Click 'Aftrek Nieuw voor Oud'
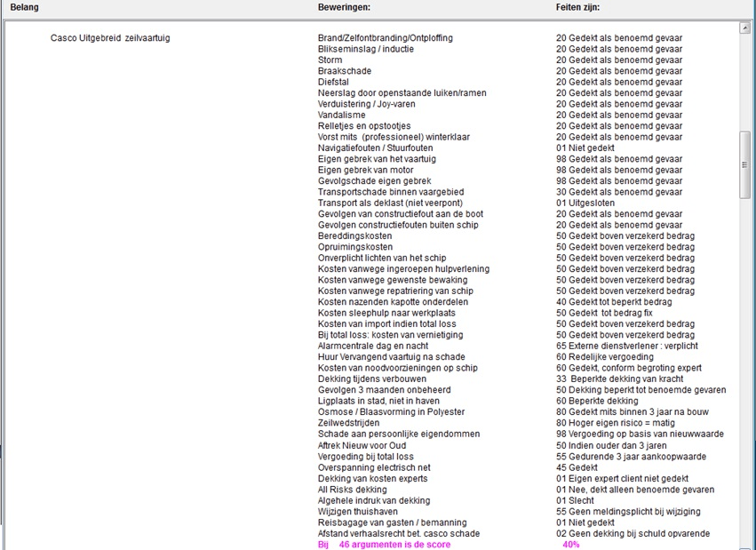The image size is (756, 550). pyautogui.click(x=362, y=445)
